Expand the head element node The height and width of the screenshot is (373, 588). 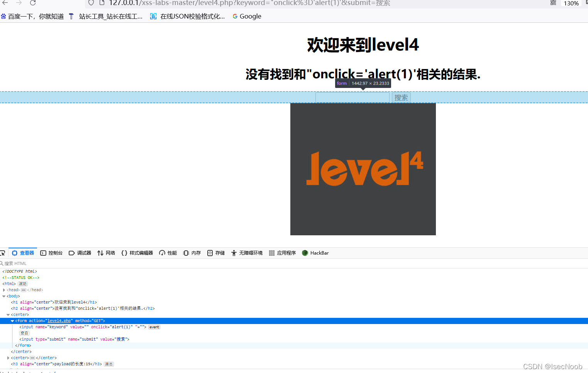(x=4, y=290)
